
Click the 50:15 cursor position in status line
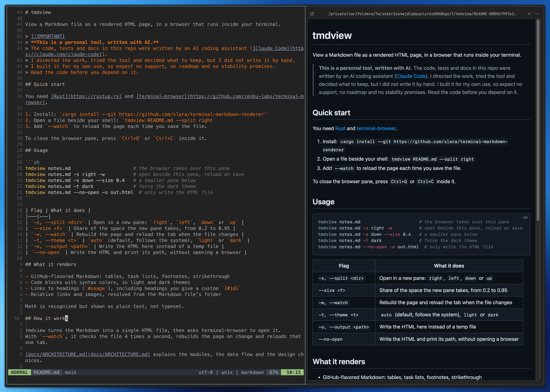coord(293,372)
